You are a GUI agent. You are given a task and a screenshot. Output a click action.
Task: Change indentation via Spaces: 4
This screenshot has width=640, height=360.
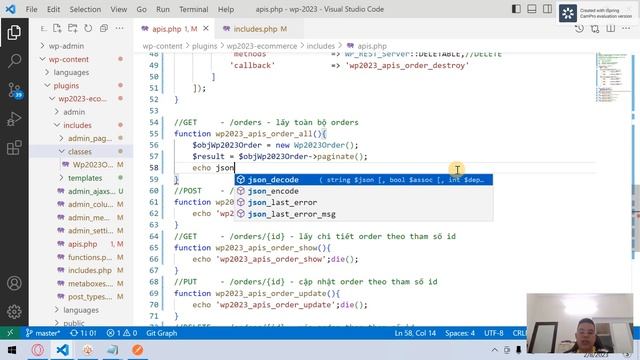[460, 333]
